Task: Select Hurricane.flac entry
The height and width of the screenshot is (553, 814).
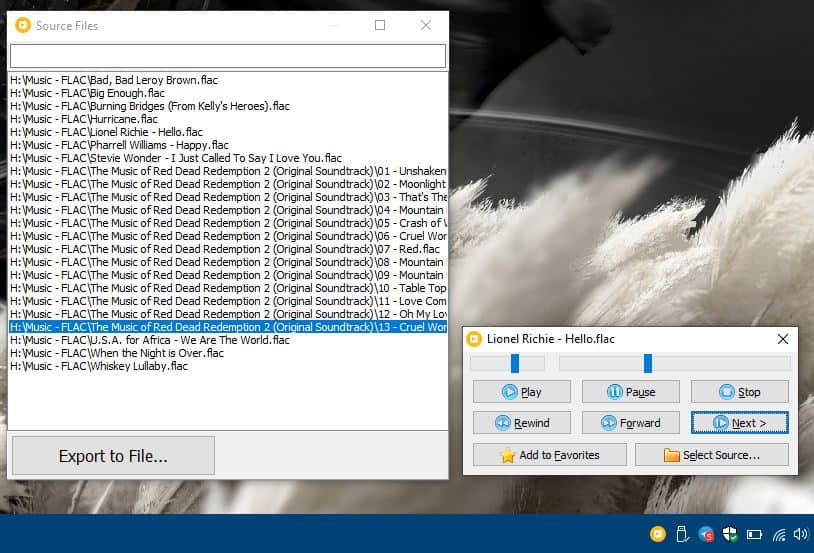Action: click(x=228, y=119)
